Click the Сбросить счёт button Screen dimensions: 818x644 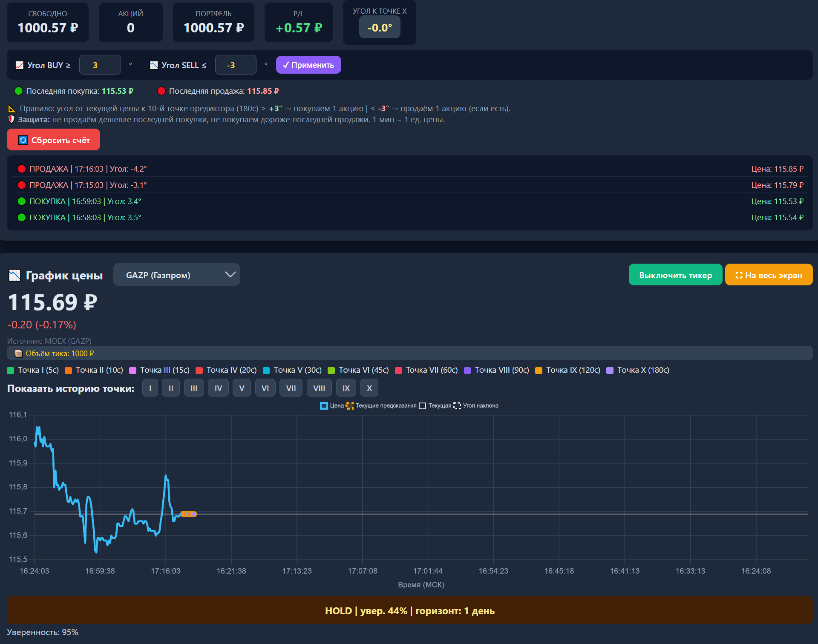(x=53, y=140)
